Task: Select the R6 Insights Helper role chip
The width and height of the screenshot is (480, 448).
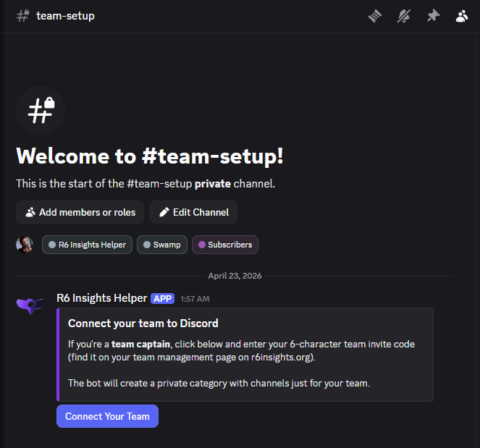Action: 88,245
